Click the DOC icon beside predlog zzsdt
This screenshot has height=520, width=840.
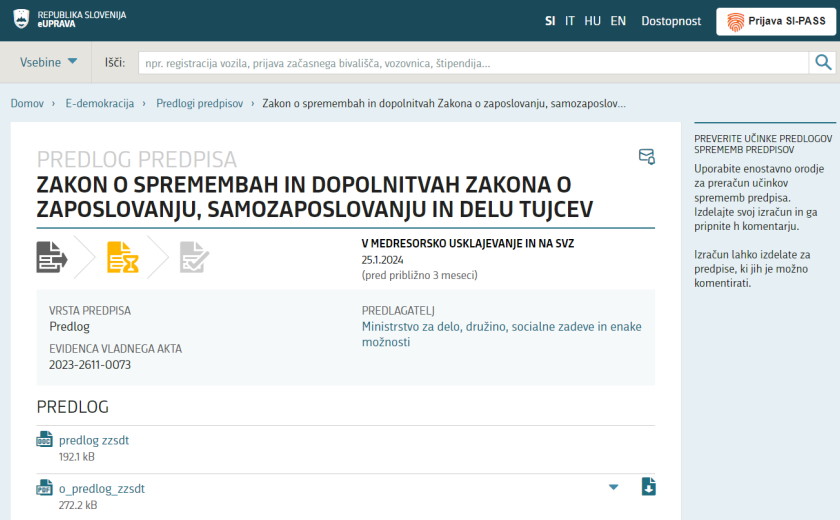(x=44, y=440)
